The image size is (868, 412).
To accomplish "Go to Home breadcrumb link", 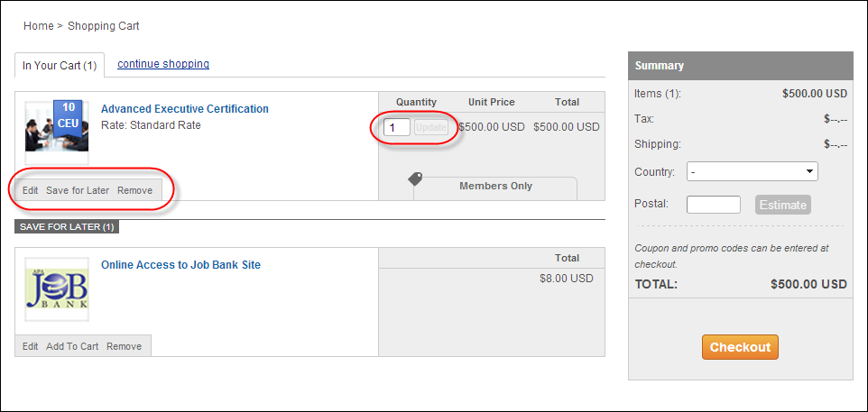I will coord(38,26).
